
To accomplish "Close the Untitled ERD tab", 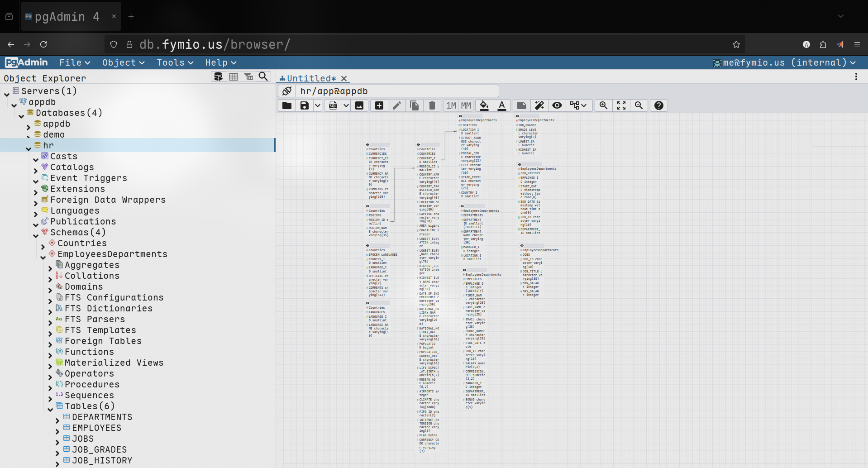I will coord(344,78).
